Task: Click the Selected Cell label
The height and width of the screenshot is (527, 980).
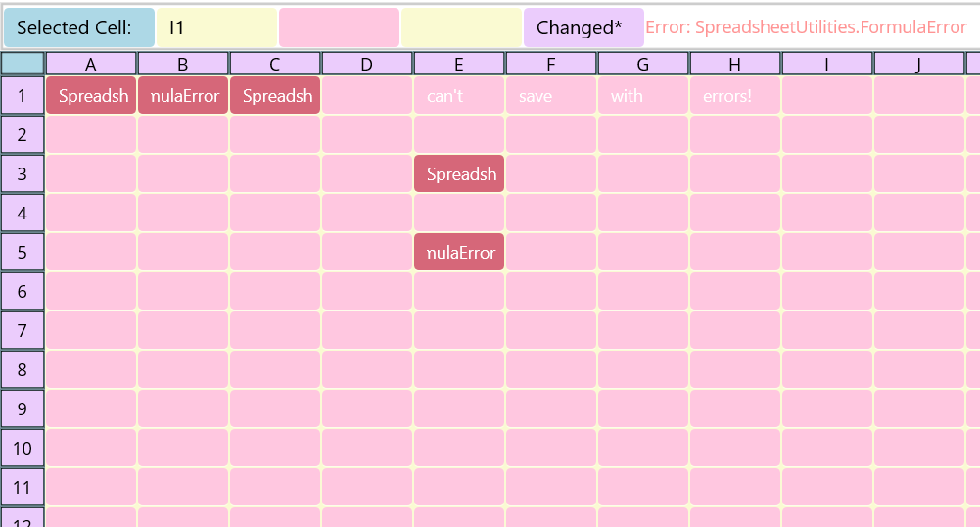Action: click(x=78, y=27)
